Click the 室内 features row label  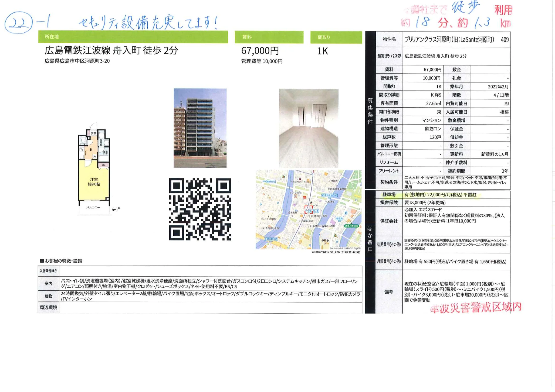click(x=49, y=283)
